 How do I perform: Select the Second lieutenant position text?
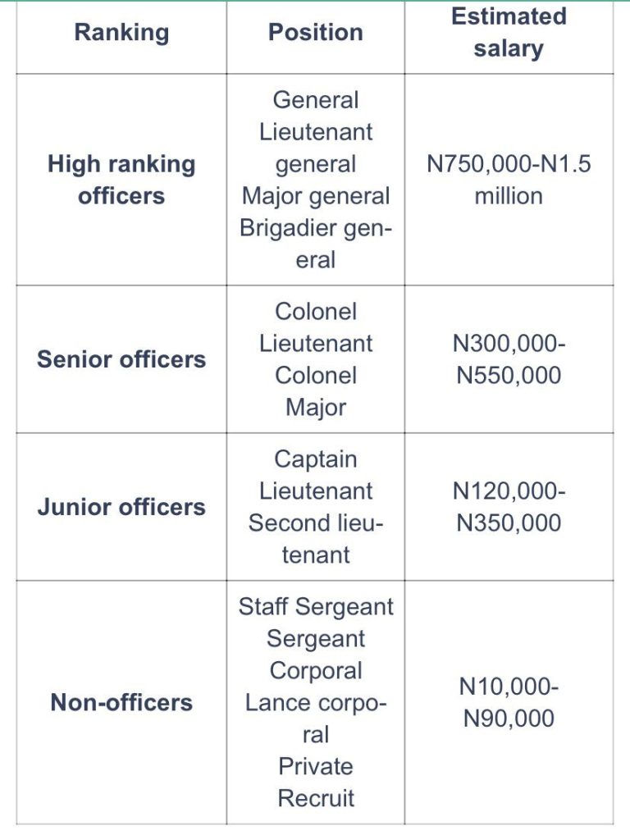(x=316, y=538)
